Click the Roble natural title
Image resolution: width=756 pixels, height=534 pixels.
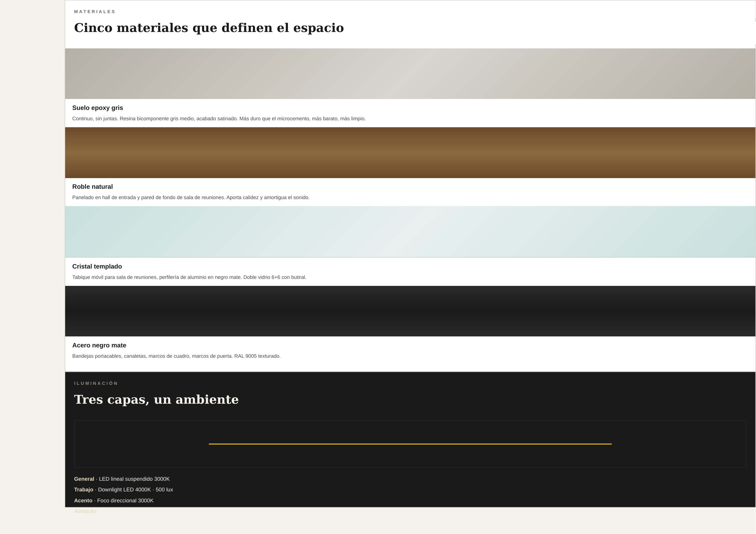point(93,187)
